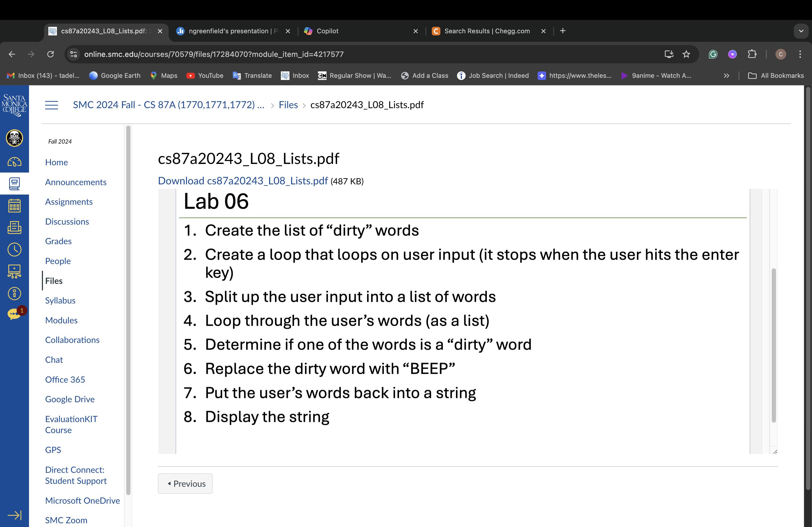The height and width of the screenshot is (527, 812).
Task: Expand the global navigation using bottom arrow
Action: pyautogui.click(x=14, y=515)
